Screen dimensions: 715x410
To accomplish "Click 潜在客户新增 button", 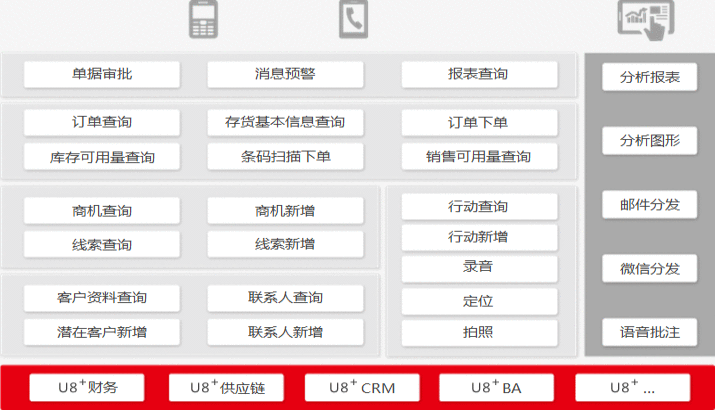I will tap(102, 332).
